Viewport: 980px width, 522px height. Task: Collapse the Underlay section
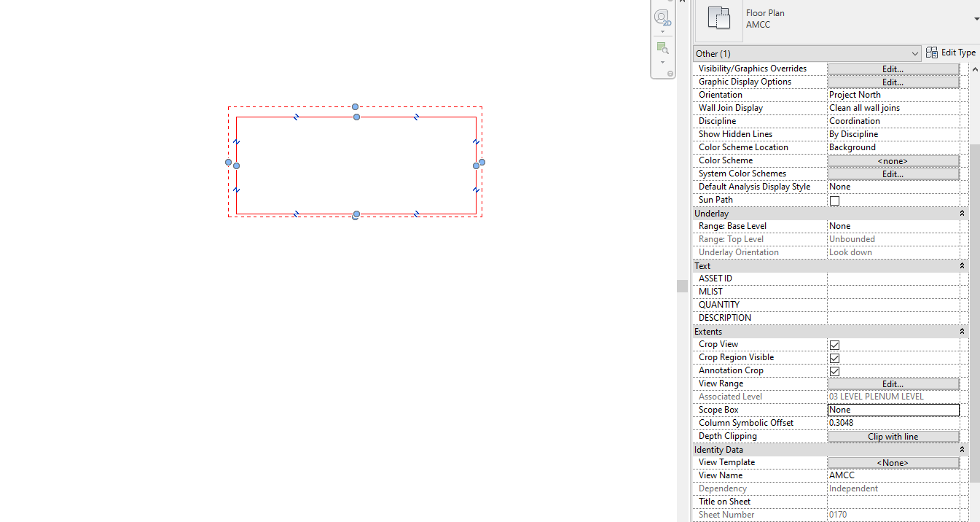[x=962, y=213]
